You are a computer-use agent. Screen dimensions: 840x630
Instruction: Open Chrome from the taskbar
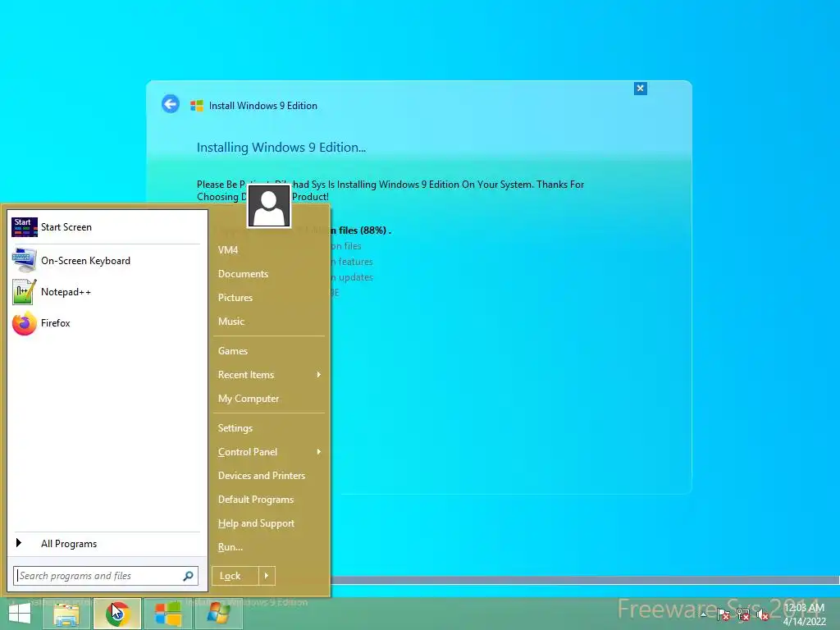(117, 614)
